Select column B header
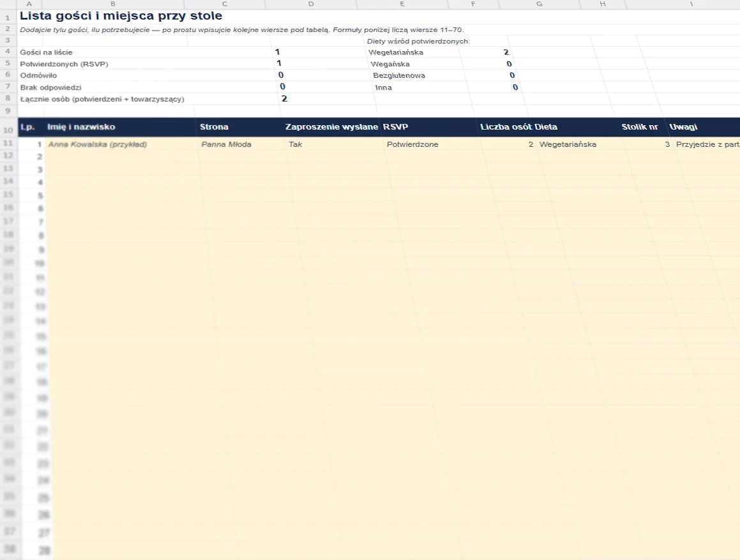The width and height of the screenshot is (740, 560). (113, 4)
